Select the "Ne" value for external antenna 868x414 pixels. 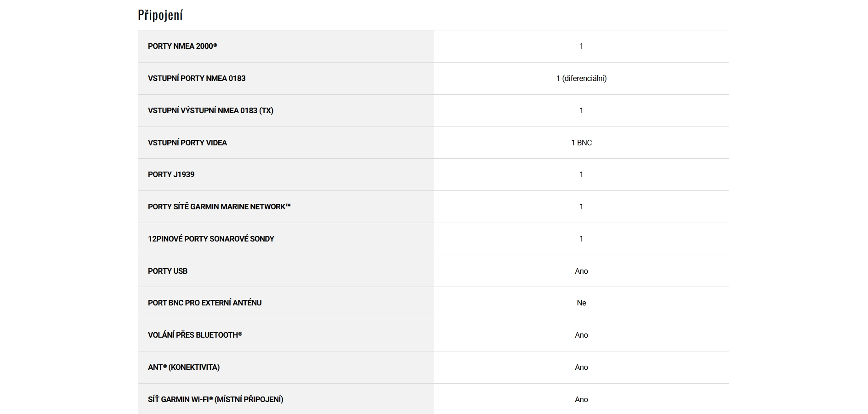tap(581, 303)
